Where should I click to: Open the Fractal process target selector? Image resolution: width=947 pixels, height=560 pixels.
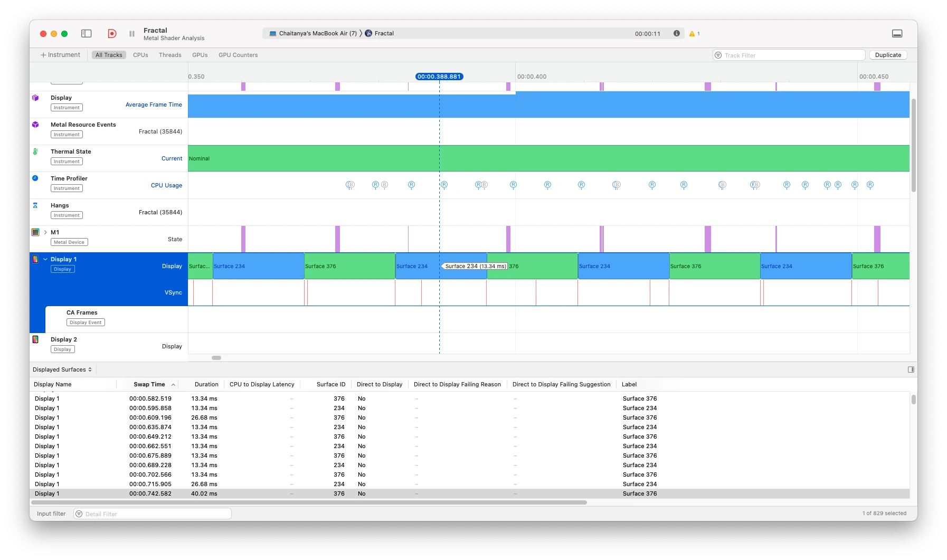379,33
